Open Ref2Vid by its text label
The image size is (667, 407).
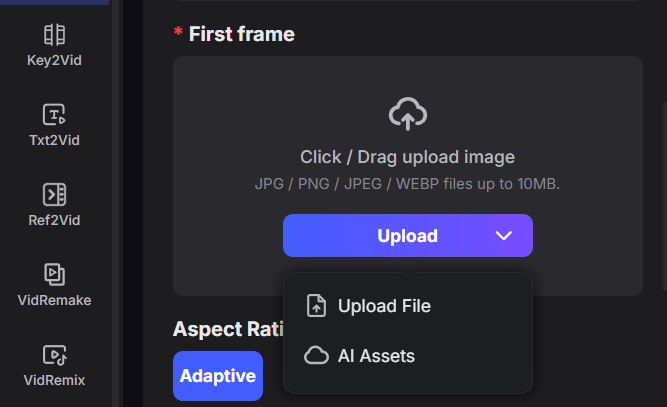click(54, 220)
